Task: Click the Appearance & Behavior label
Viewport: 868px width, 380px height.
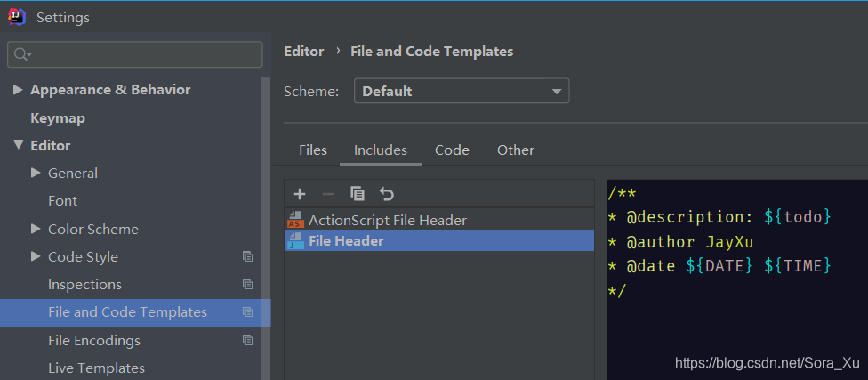Action: coord(110,90)
